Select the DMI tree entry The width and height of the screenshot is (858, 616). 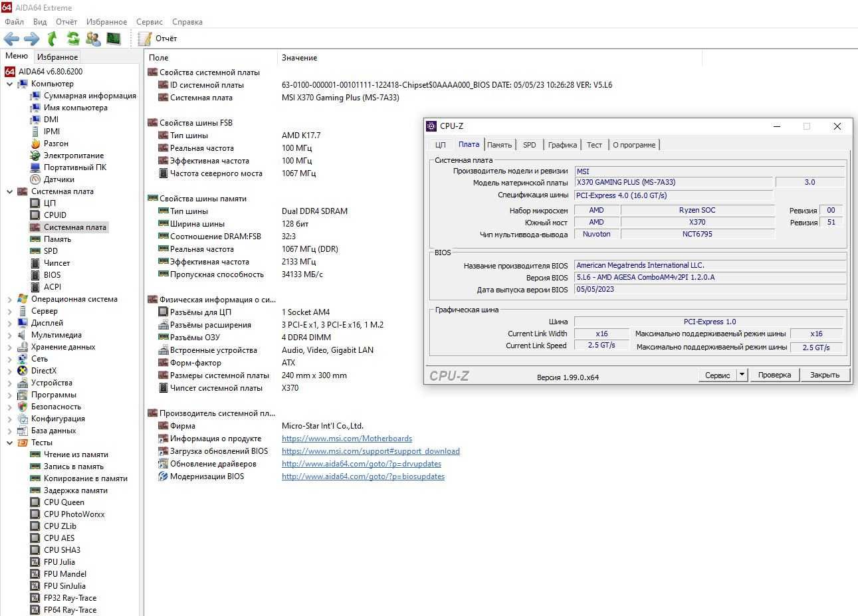coord(51,120)
